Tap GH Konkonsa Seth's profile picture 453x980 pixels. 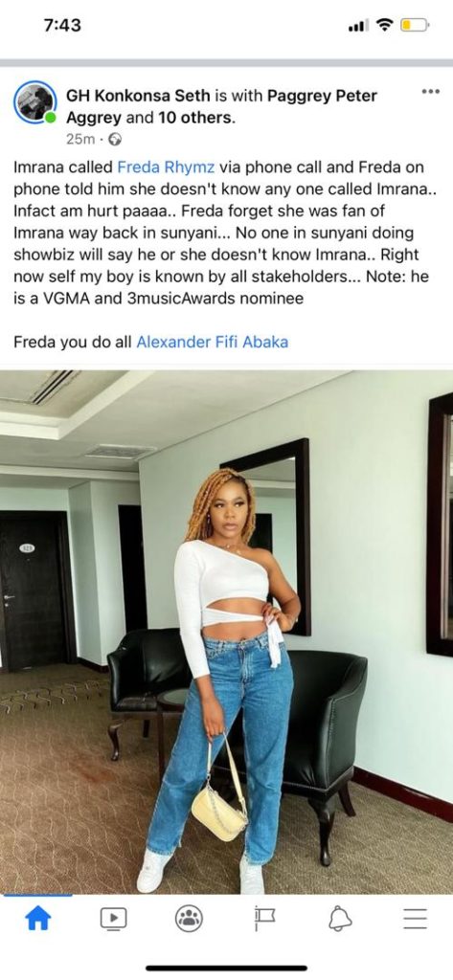click(x=35, y=102)
